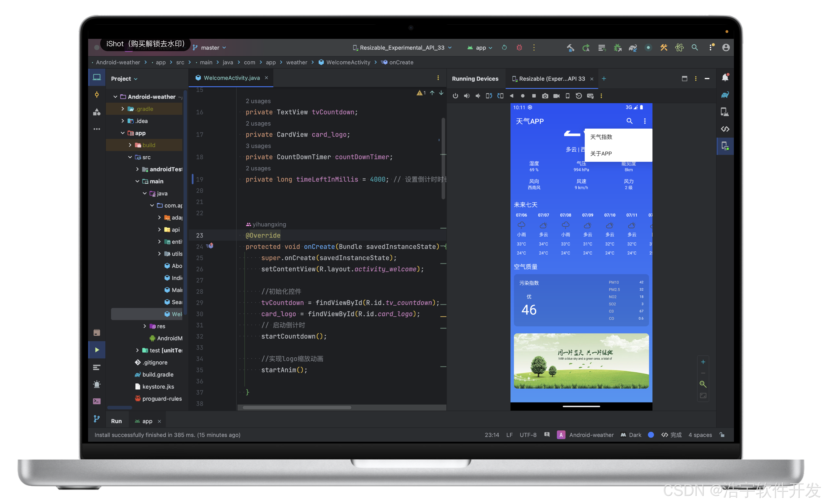The width and height of the screenshot is (822, 504).
Task: Open IDE settings dots with yellow badge
Action: pyautogui.click(x=711, y=47)
